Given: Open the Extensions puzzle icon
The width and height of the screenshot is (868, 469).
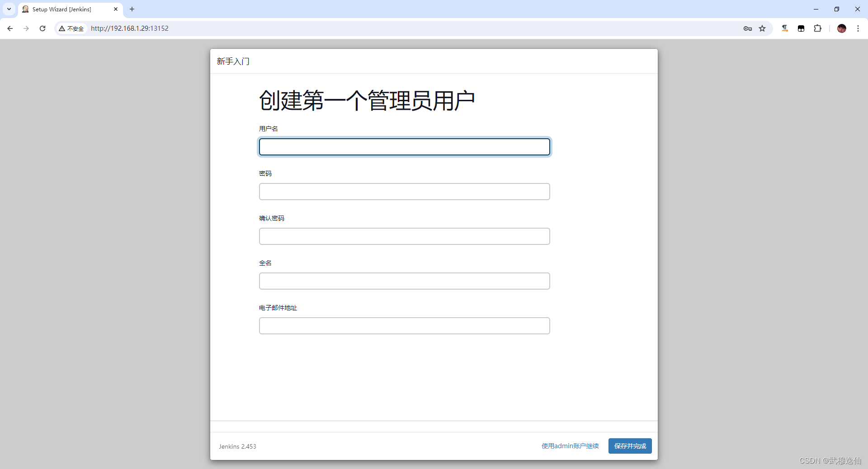Looking at the screenshot, I should [x=817, y=28].
